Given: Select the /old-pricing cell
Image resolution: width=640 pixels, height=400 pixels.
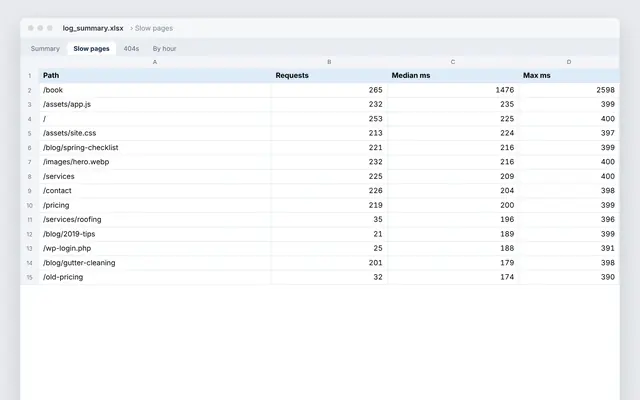Looking at the screenshot, I should [155, 277].
